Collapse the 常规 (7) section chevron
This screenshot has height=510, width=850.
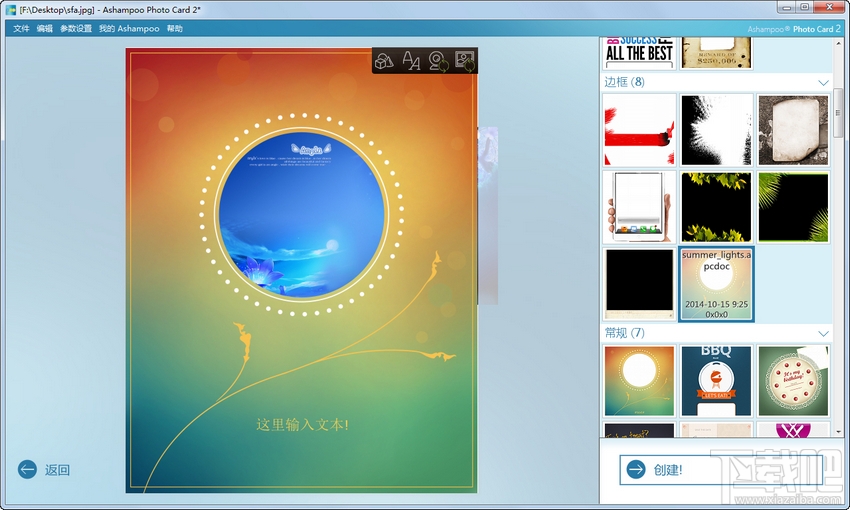pos(823,333)
